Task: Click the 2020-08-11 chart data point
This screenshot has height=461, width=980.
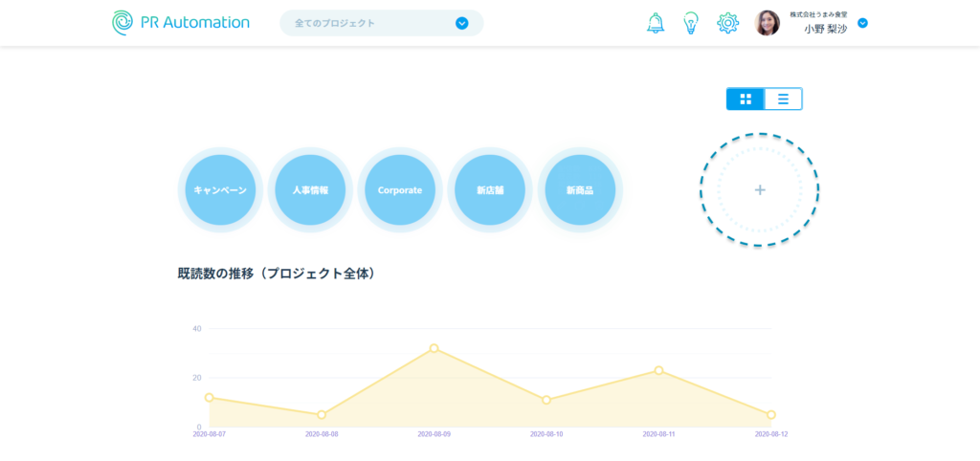Action: (658, 370)
